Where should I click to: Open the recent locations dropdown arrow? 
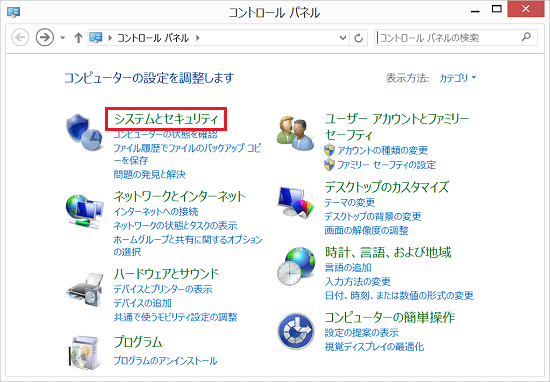pyautogui.click(x=62, y=38)
